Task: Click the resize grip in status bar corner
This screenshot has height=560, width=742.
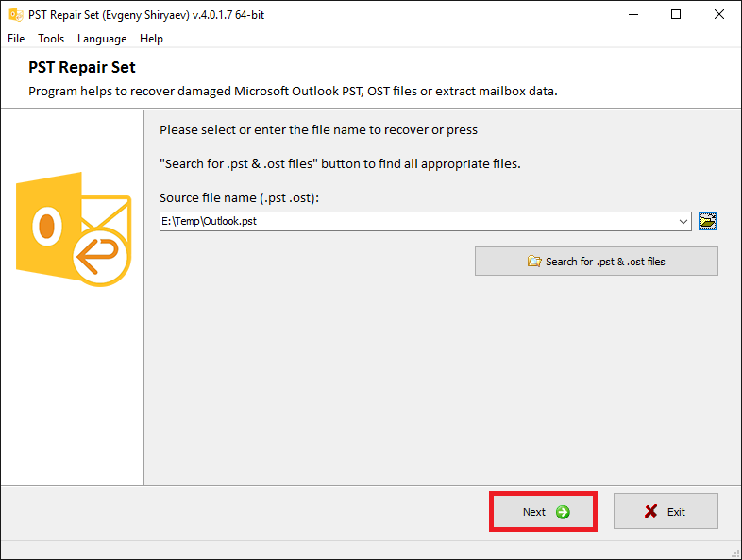Action: [x=735, y=553]
